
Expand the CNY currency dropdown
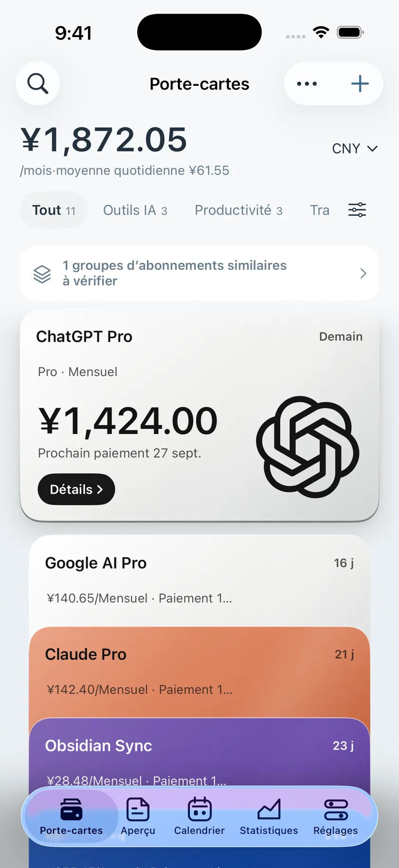tap(355, 149)
